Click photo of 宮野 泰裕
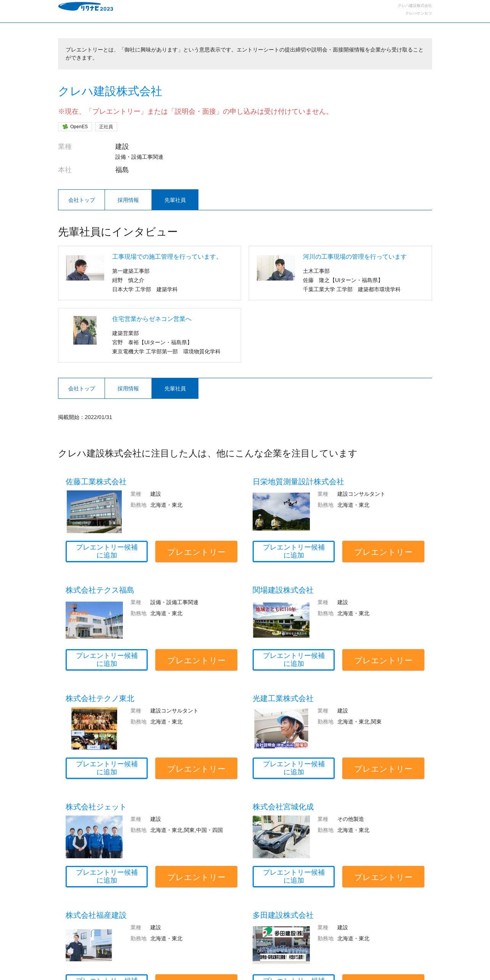The width and height of the screenshot is (490, 980). pyautogui.click(x=85, y=330)
